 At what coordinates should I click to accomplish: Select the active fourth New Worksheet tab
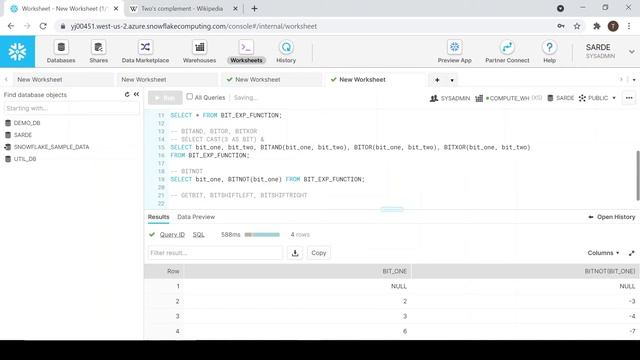pos(376,80)
